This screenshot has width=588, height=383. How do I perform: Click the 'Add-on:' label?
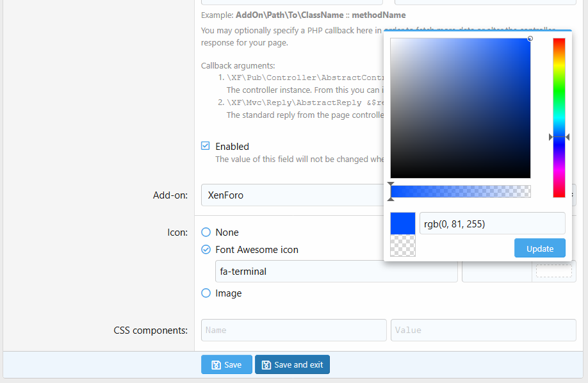tap(170, 195)
